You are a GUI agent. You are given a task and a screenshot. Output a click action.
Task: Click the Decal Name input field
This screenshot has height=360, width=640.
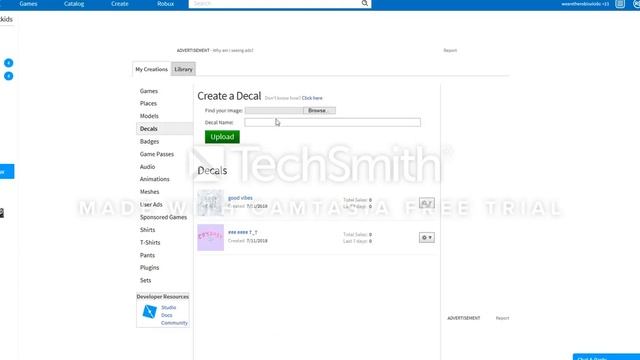[x=332, y=122]
